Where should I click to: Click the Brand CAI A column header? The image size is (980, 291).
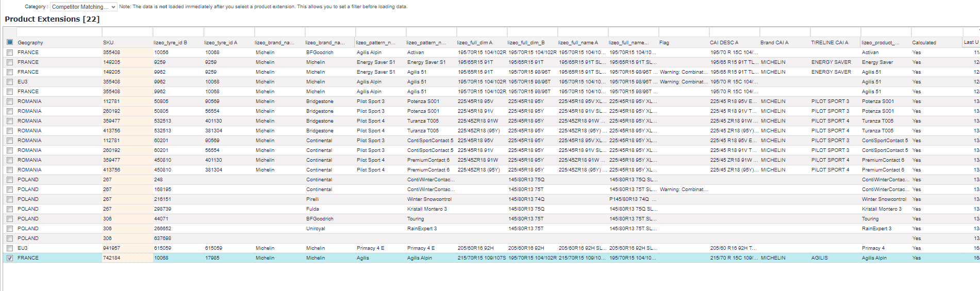pyautogui.click(x=774, y=43)
